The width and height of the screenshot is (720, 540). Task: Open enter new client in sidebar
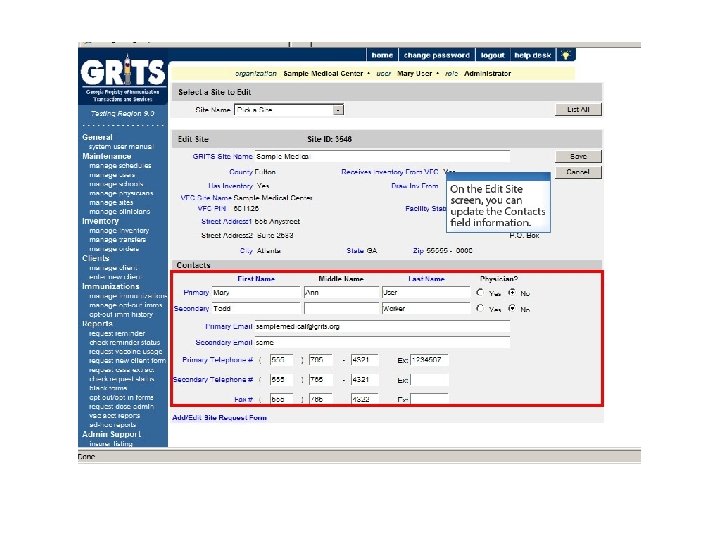pyautogui.click(x=115, y=277)
